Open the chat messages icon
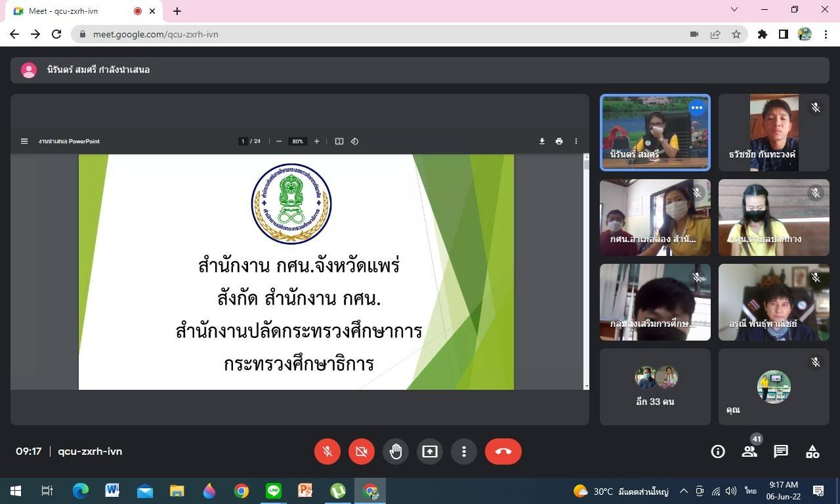 (x=780, y=451)
